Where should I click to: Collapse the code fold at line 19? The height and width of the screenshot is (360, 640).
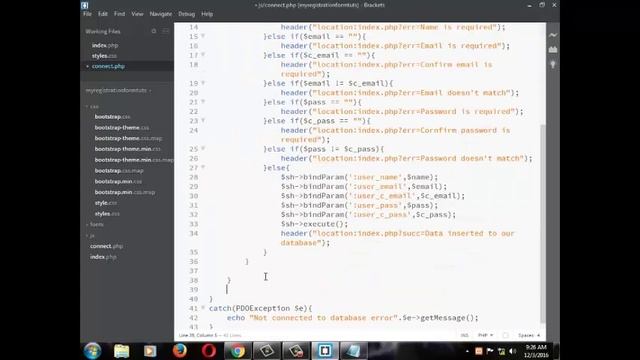pos(203,83)
